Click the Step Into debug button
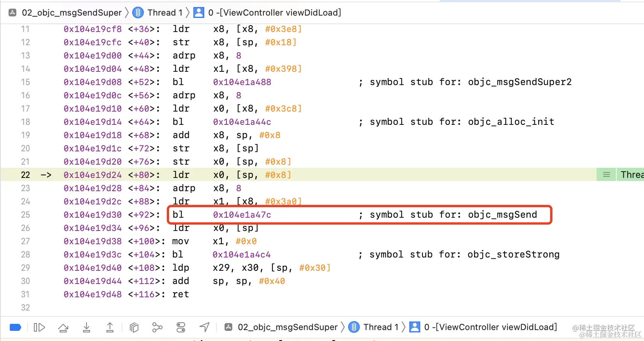 click(x=87, y=327)
